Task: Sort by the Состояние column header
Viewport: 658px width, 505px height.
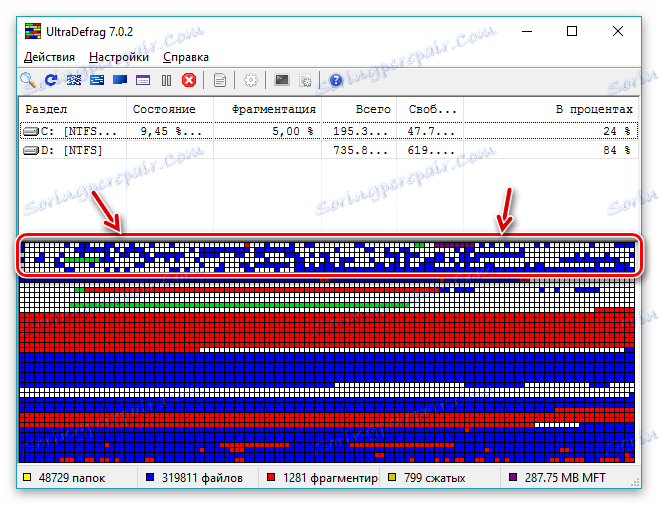Action: click(x=170, y=109)
